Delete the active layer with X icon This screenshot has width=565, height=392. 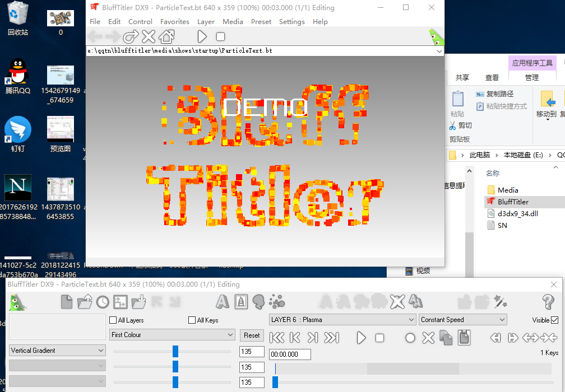(x=397, y=302)
